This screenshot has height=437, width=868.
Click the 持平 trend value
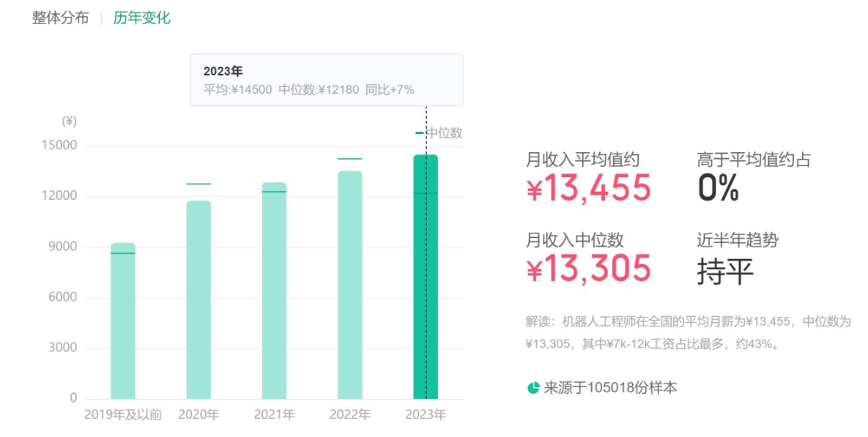coord(725,272)
